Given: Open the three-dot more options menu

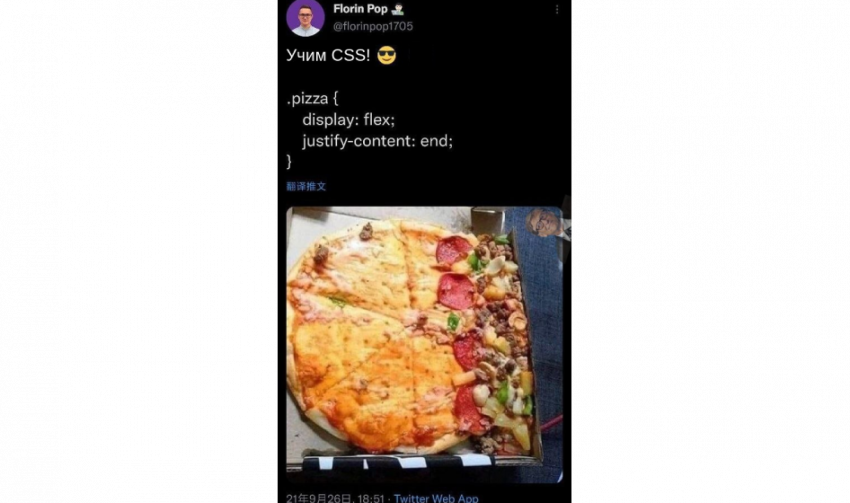Looking at the screenshot, I should [557, 10].
